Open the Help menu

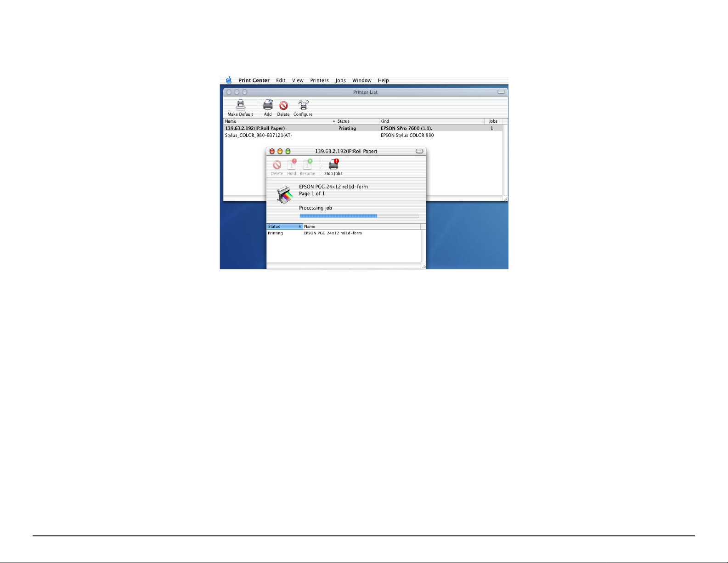384,80
